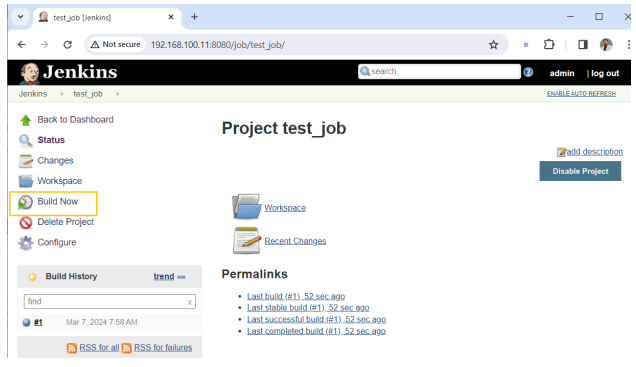The width and height of the screenshot is (636, 367).
Task: Click the blue status ball for build #1
Action: 26,323
